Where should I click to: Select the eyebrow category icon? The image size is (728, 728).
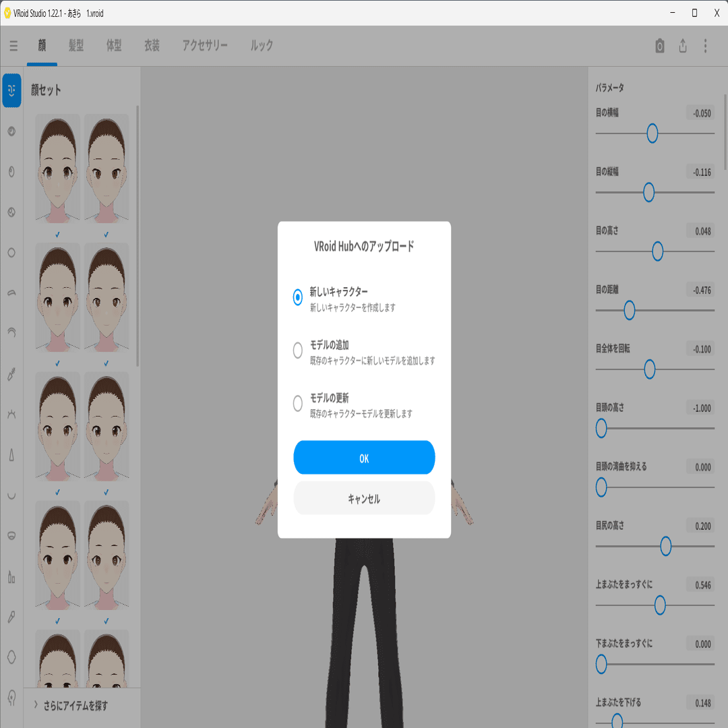coord(11,293)
